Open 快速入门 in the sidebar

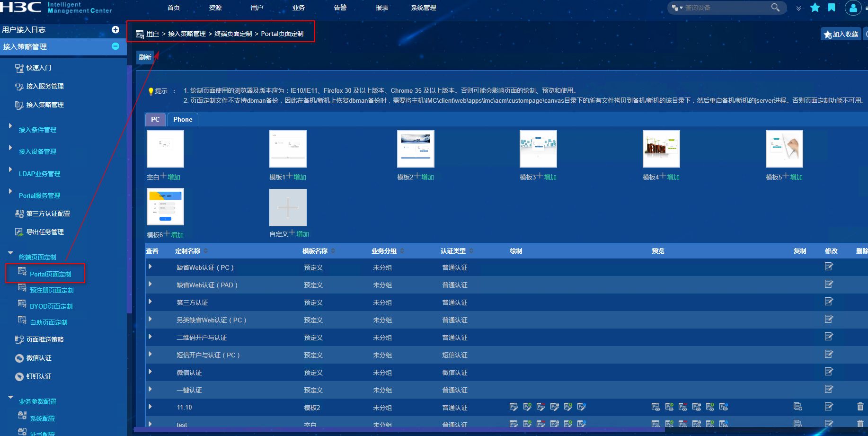[x=39, y=68]
